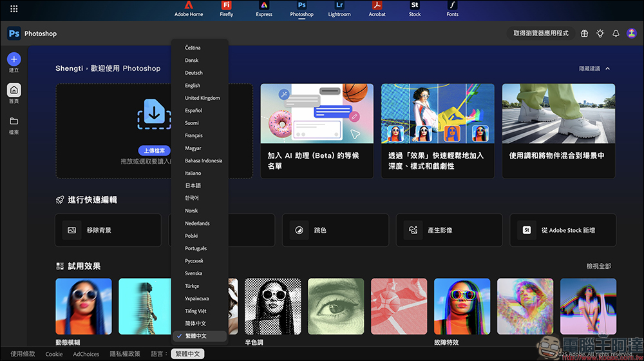
Task: Click the blue 建立 plus button
Action: [x=14, y=59]
